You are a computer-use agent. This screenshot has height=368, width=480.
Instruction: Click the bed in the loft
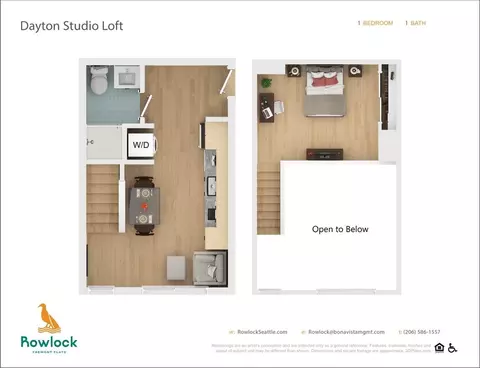[x=325, y=91]
